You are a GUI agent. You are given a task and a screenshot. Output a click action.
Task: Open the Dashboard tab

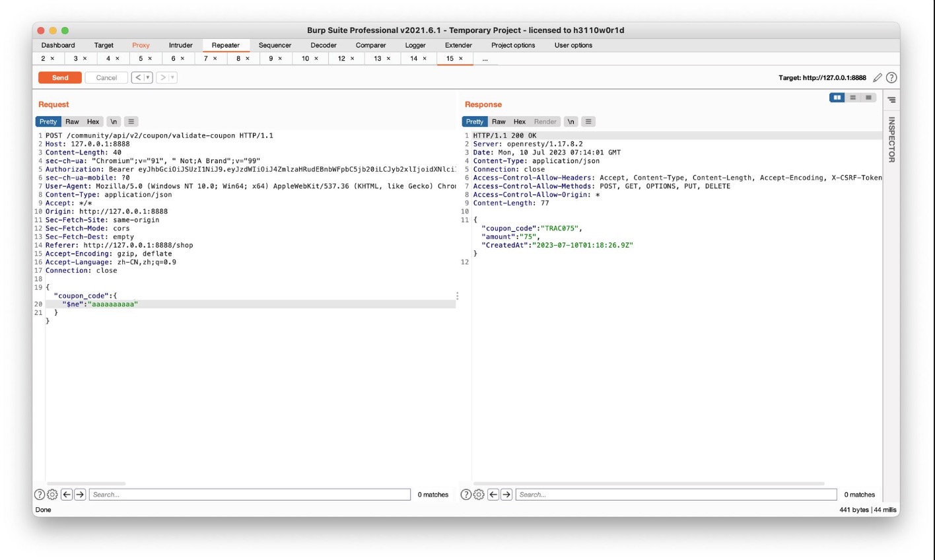(58, 46)
